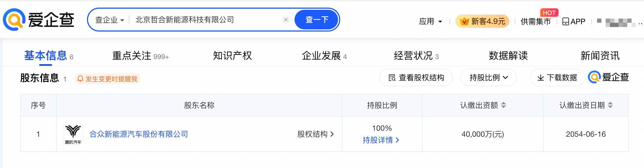Viewport: 644px width, 168px height.
Task: Expand 持股详情 details
Action: click(x=381, y=140)
